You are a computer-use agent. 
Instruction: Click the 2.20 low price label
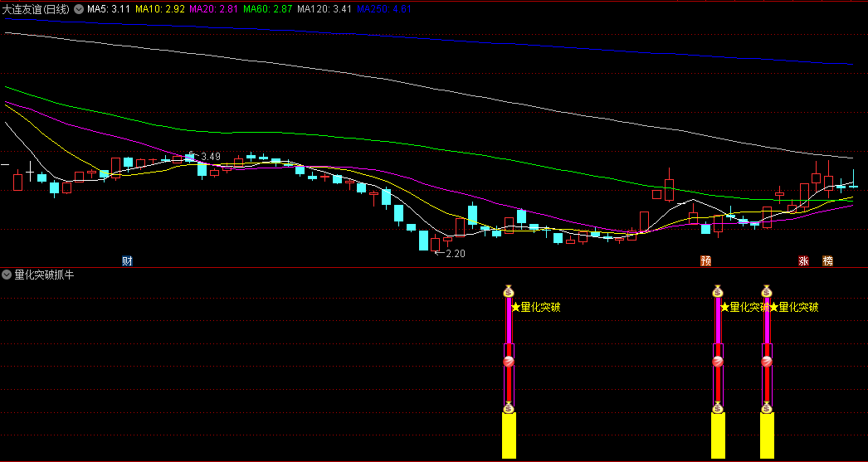point(455,254)
